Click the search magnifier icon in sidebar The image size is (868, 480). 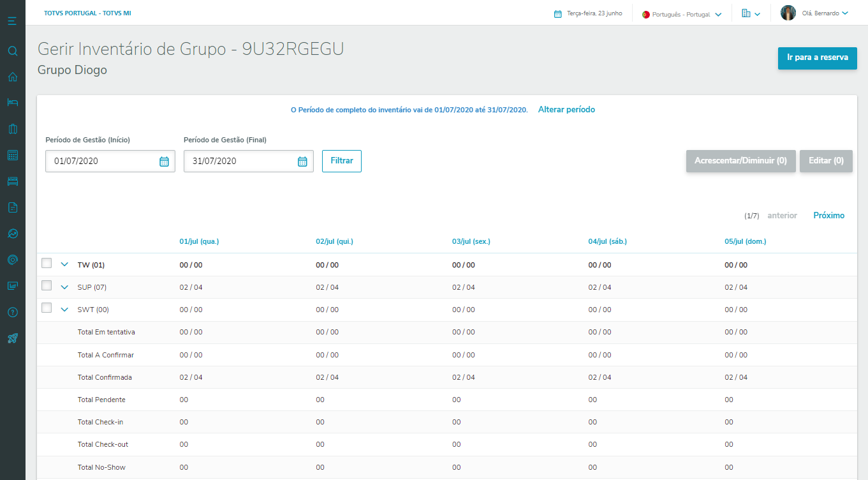(x=12, y=51)
